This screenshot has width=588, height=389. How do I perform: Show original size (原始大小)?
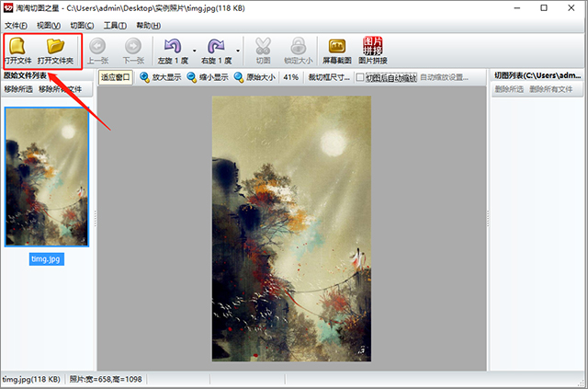254,77
